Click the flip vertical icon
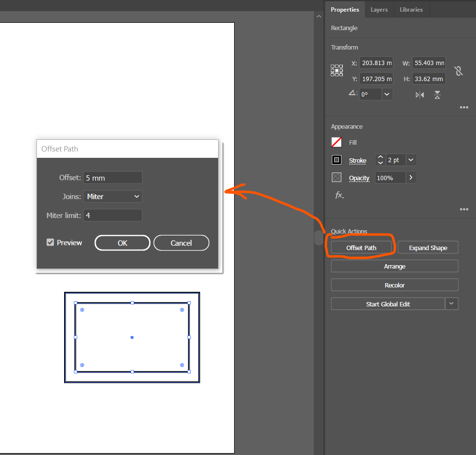The width and height of the screenshot is (476, 455). 437,95
